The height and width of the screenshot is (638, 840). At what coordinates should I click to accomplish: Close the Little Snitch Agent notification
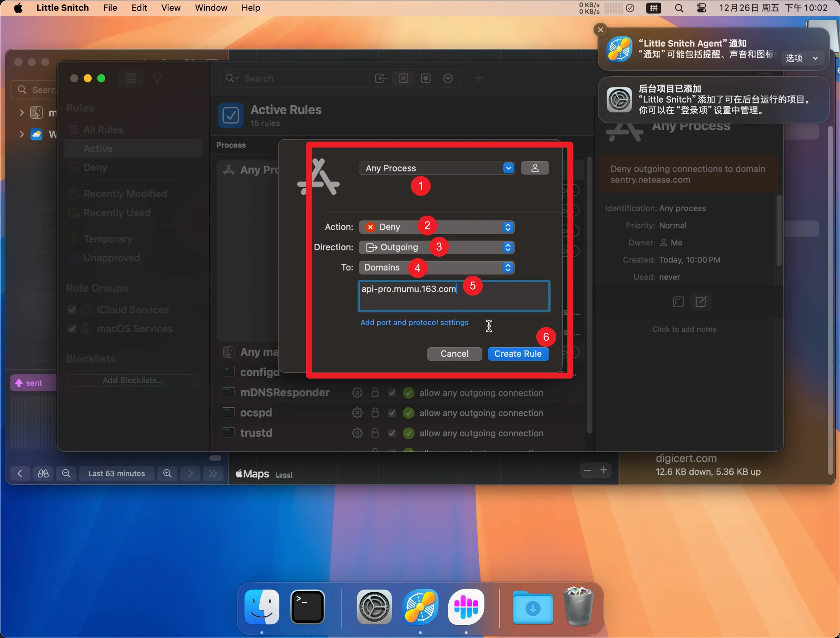(x=600, y=30)
